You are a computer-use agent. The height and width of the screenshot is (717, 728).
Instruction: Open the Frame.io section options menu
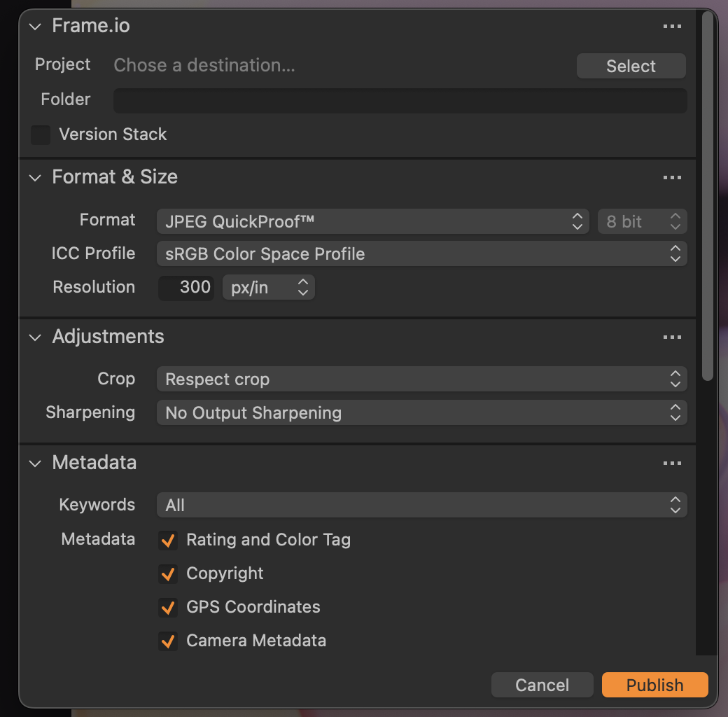pos(672,27)
